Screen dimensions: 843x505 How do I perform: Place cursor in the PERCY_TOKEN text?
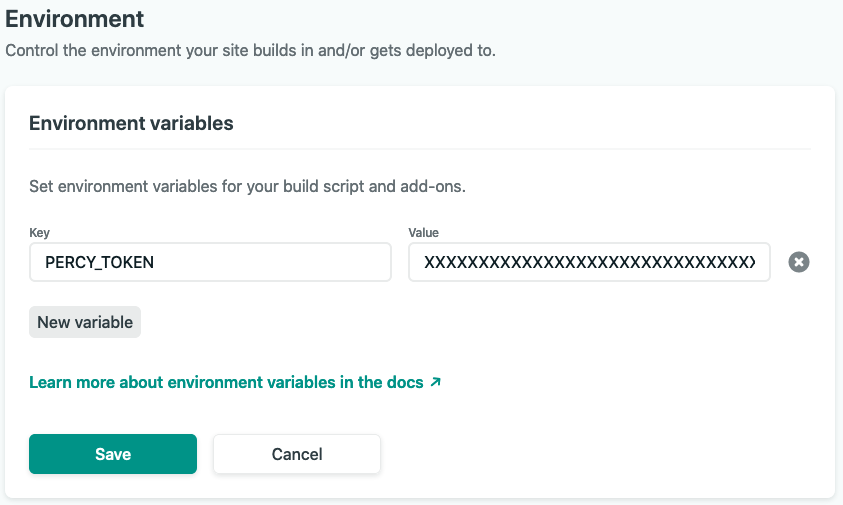[x=99, y=262]
